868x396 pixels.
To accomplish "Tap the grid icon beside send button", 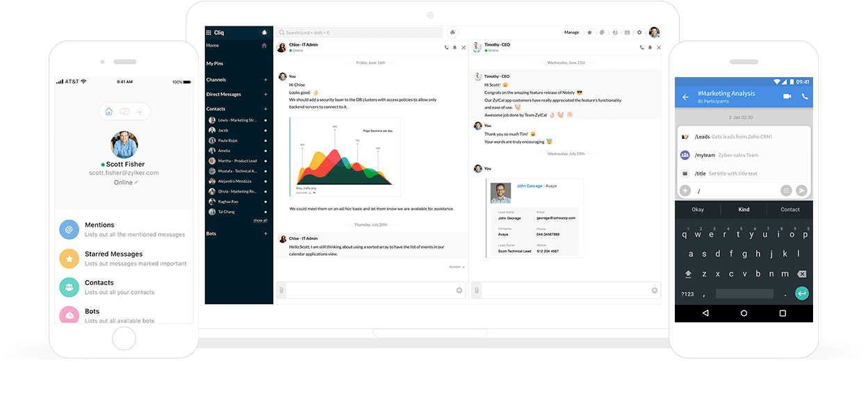I will pyautogui.click(x=786, y=190).
